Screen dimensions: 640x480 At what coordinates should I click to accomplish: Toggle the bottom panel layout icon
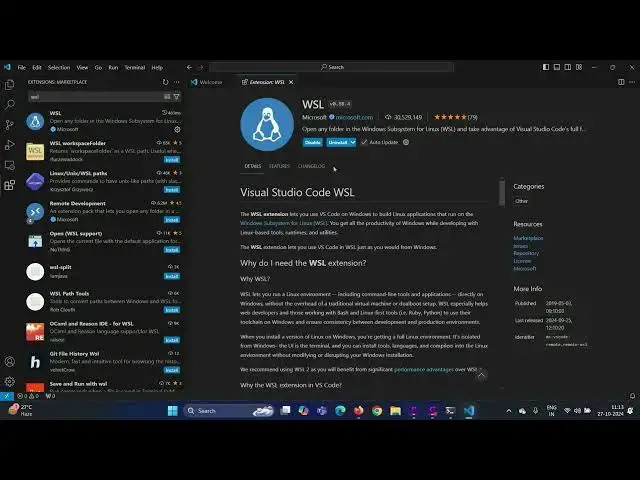(x=557, y=67)
